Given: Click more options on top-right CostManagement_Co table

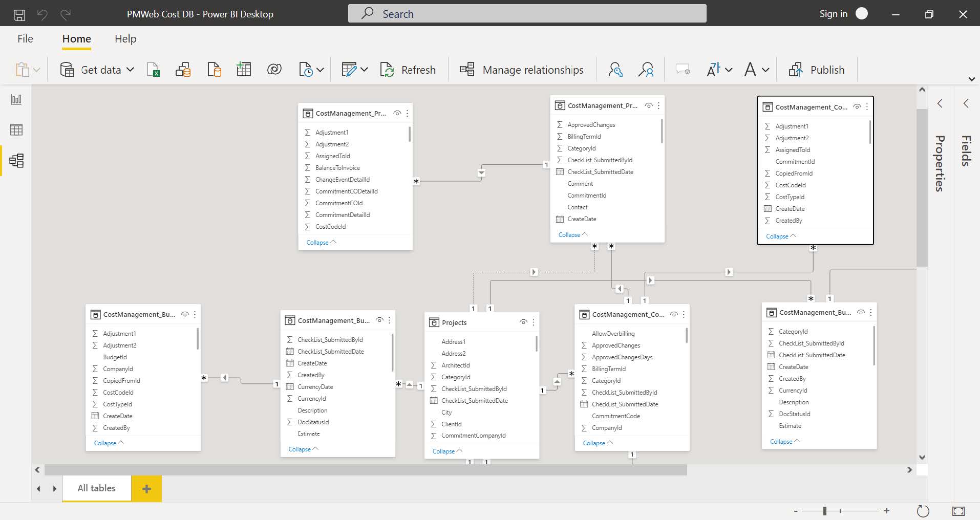Looking at the screenshot, I should pos(867,107).
